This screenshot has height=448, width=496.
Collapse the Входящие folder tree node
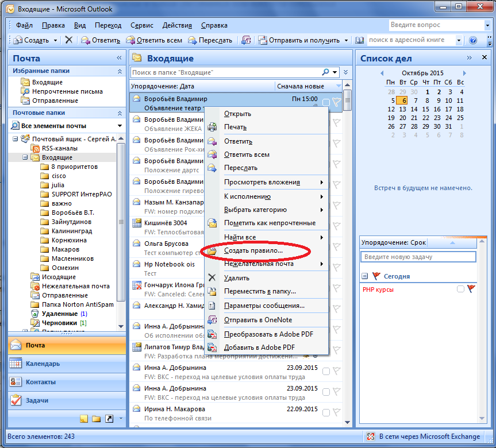(25, 157)
